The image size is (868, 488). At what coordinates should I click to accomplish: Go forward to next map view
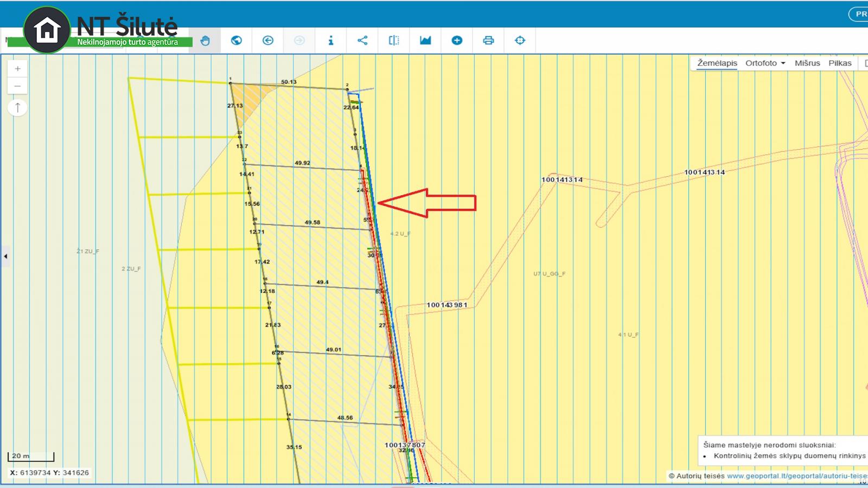[x=299, y=41]
